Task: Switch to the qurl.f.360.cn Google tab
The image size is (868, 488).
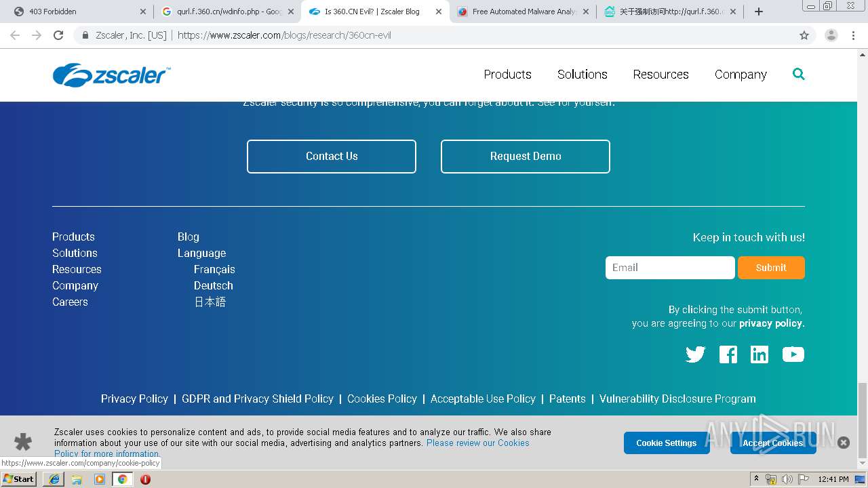Action: (227, 12)
